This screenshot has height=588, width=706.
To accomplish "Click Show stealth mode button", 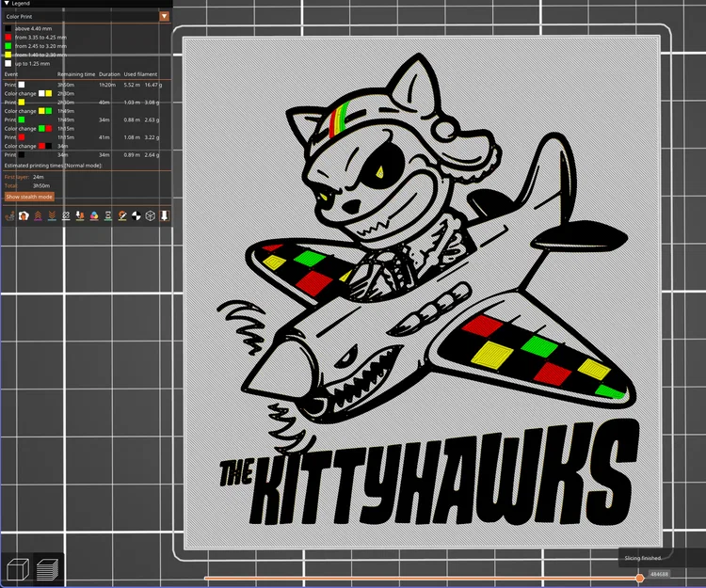I will click(x=29, y=197).
